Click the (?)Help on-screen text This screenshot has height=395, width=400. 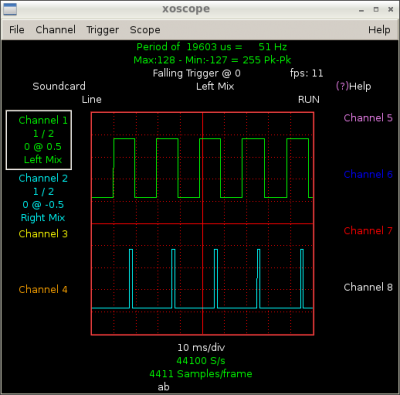(353, 87)
